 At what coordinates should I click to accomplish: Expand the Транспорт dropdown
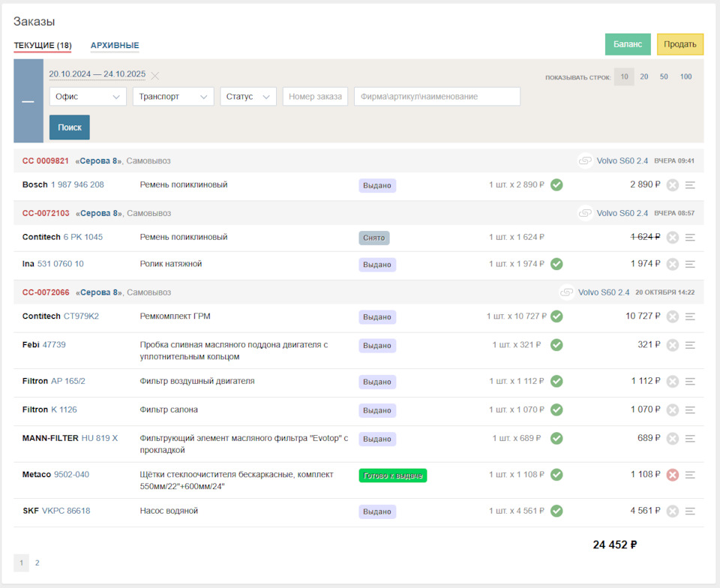[173, 97]
